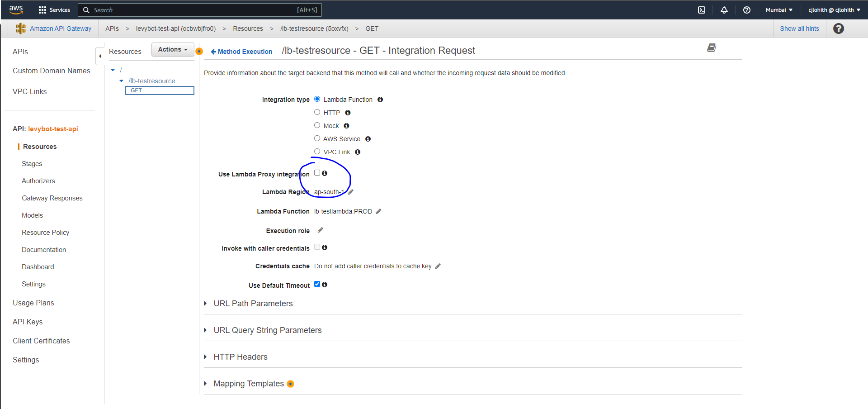868x409 pixels.
Task: Show info for VPC Link integration type
Action: pyautogui.click(x=358, y=152)
